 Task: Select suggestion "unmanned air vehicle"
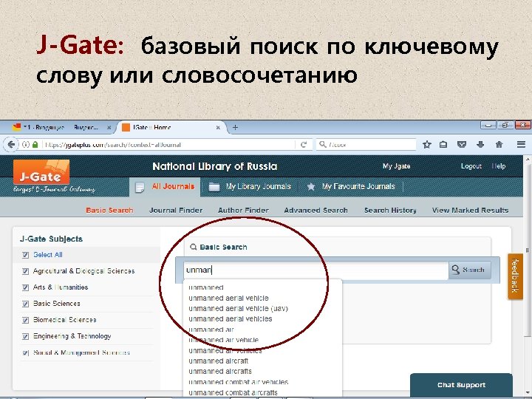pos(224,340)
